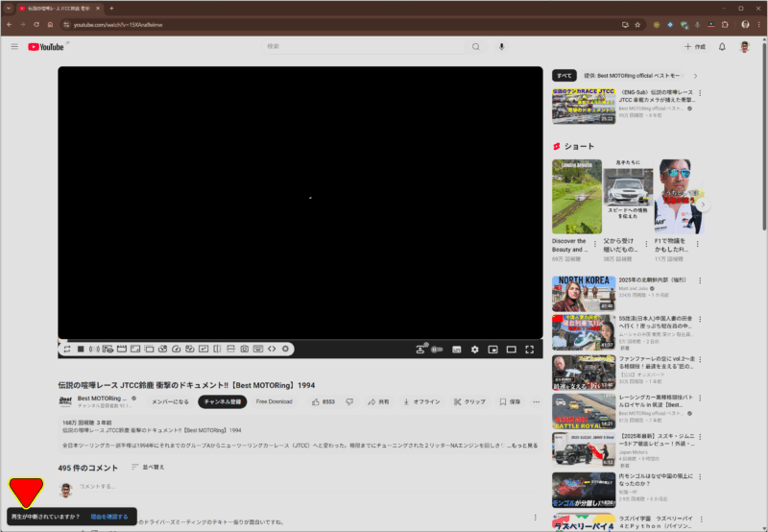Viewport: 768px width, 532px height.
Task: Open the notifications bell
Action: [722, 46]
